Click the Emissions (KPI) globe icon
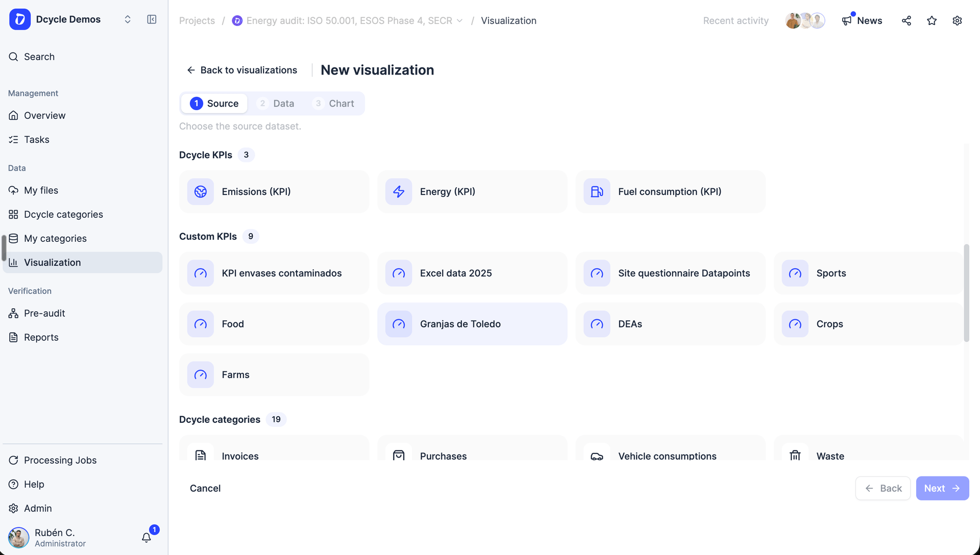Screen dimensions: 980x555 point(201,192)
